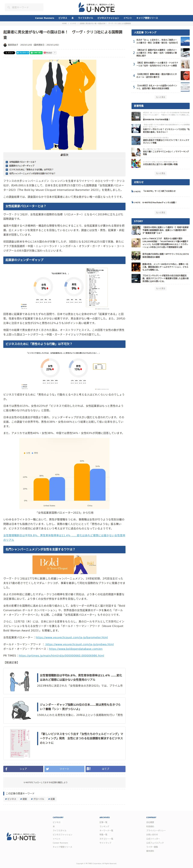
Task: Open footer サイトマップ link
Action: 105,843
